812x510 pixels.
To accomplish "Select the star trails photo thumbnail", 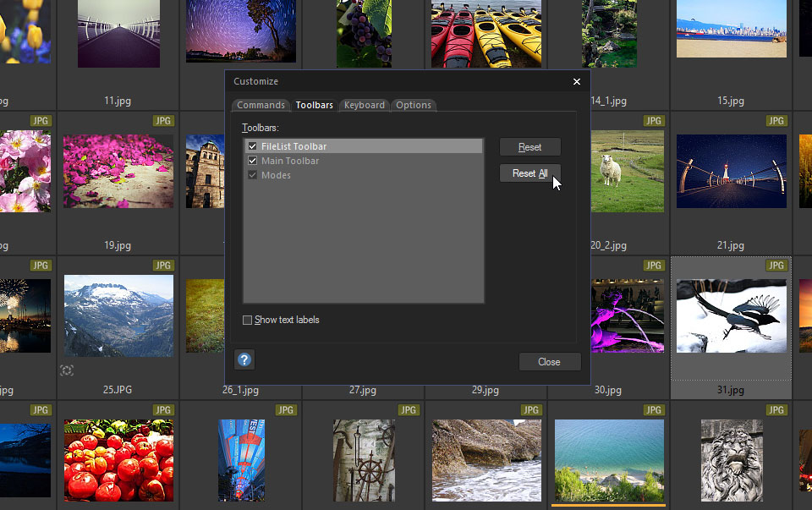I will (x=241, y=31).
